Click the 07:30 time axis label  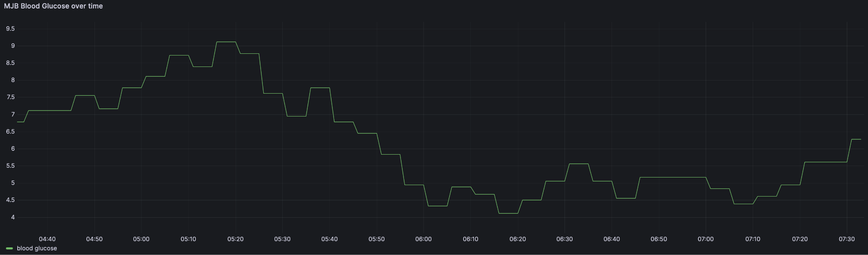[847, 239]
